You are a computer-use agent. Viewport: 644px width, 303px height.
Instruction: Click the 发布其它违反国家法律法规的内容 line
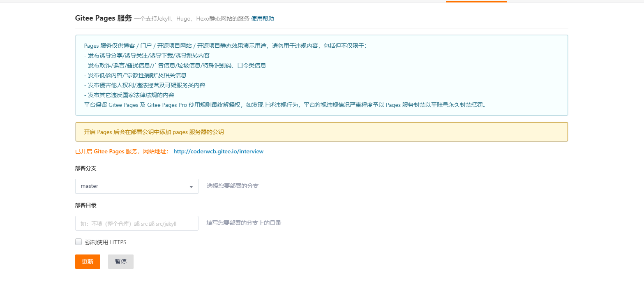129,95
